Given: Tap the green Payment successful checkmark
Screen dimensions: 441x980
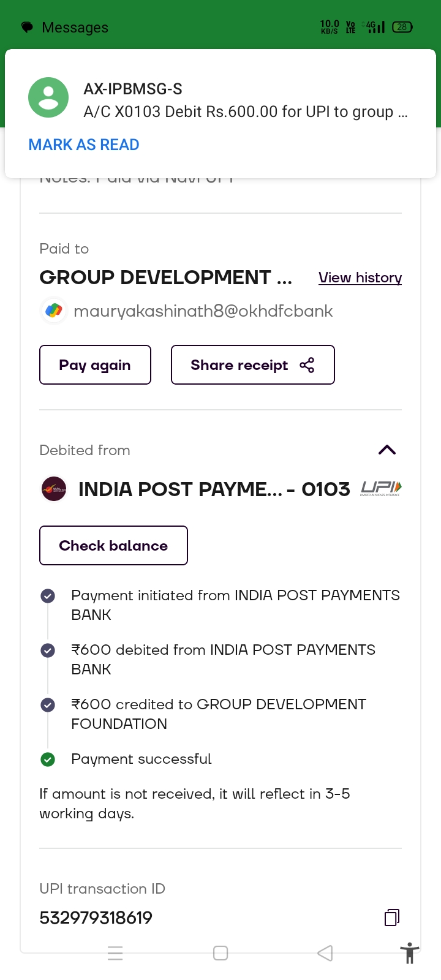Looking at the screenshot, I should tap(48, 759).
